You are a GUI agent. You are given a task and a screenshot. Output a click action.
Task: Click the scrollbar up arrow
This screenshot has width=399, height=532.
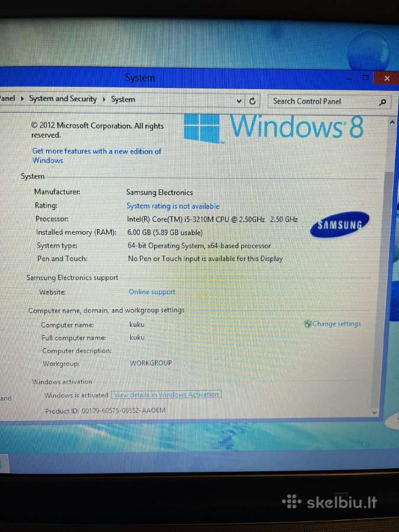click(x=392, y=122)
